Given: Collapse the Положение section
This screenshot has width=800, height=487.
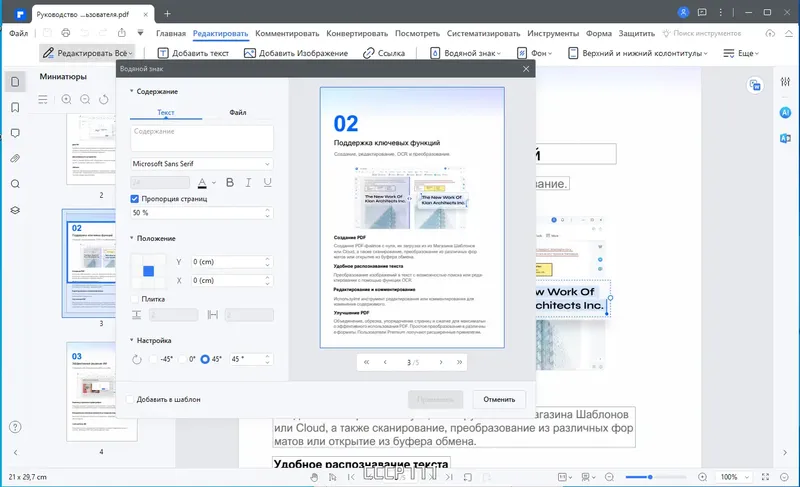Looking at the screenshot, I should (x=131, y=238).
